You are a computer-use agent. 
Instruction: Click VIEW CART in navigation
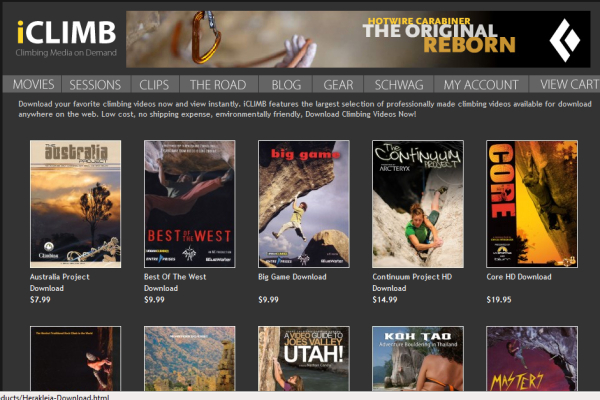(565, 84)
